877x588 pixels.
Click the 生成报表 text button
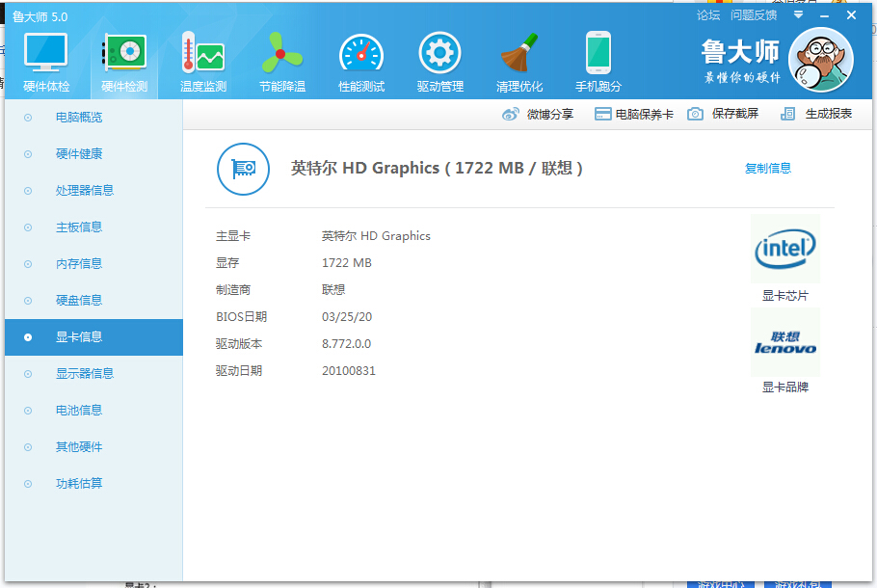tap(829, 114)
